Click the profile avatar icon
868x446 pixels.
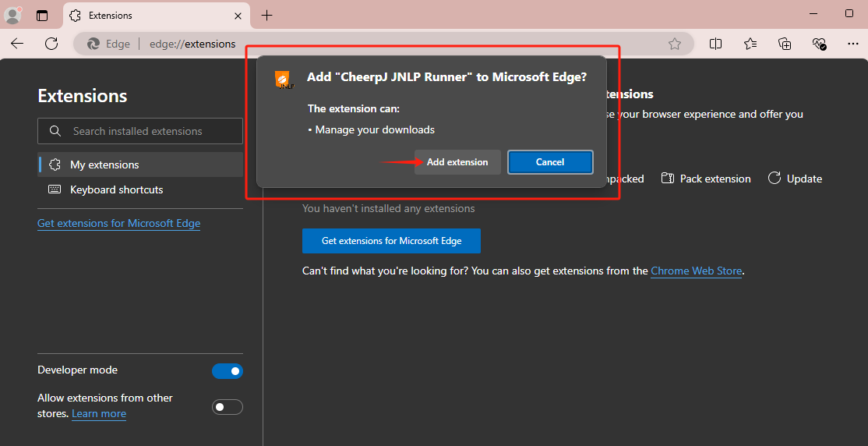[13, 15]
